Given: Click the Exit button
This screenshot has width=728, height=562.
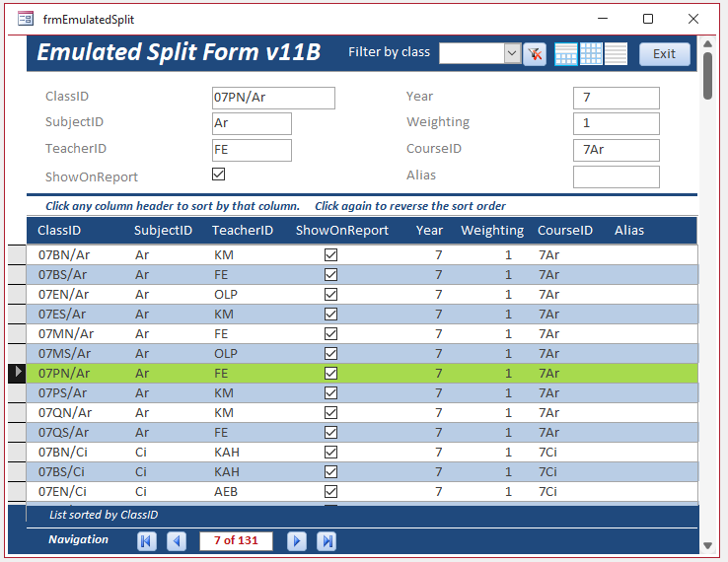Looking at the screenshot, I should click(x=665, y=54).
